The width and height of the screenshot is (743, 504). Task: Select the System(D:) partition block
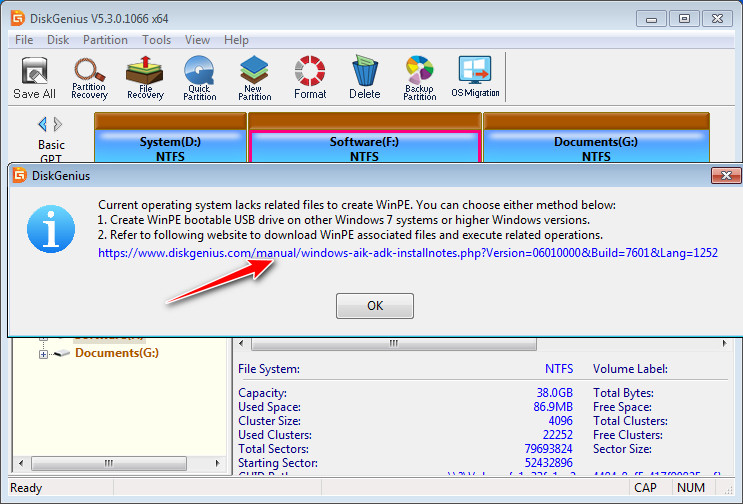(x=170, y=137)
